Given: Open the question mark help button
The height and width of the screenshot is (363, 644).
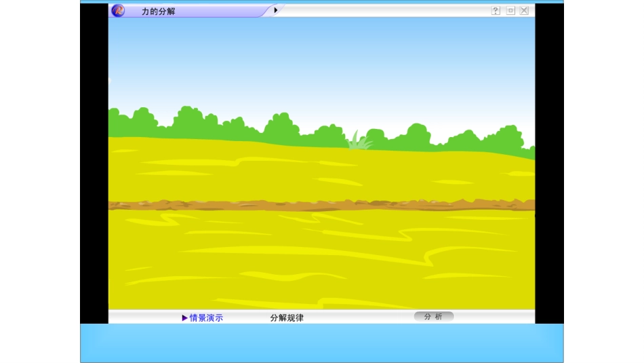Looking at the screenshot, I should click(x=496, y=11).
